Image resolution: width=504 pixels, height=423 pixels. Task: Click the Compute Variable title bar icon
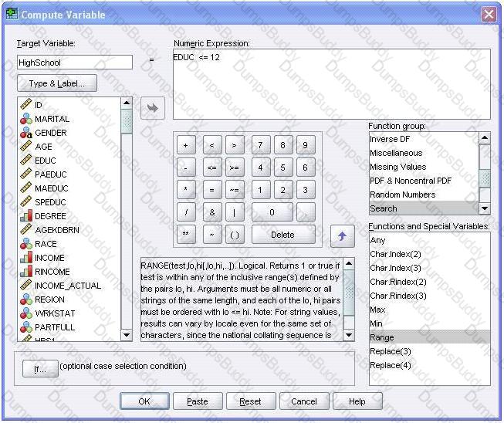pyautogui.click(x=12, y=14)
